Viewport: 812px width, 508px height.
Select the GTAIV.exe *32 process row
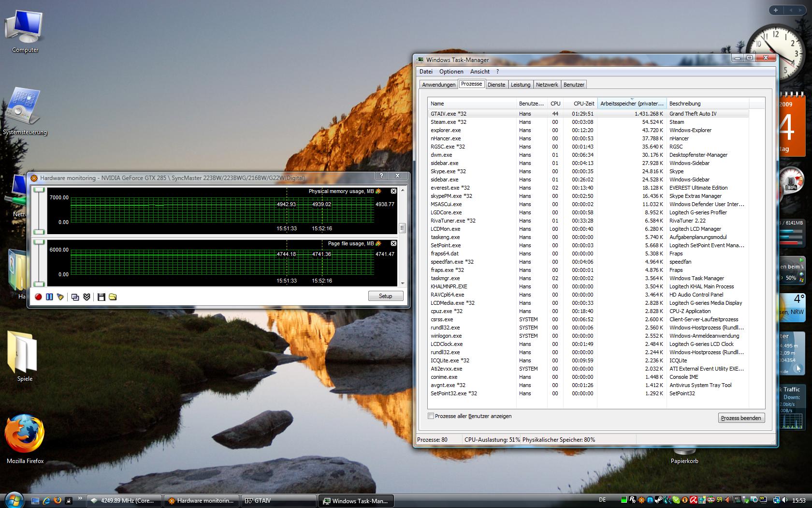[x=588, y=114]
